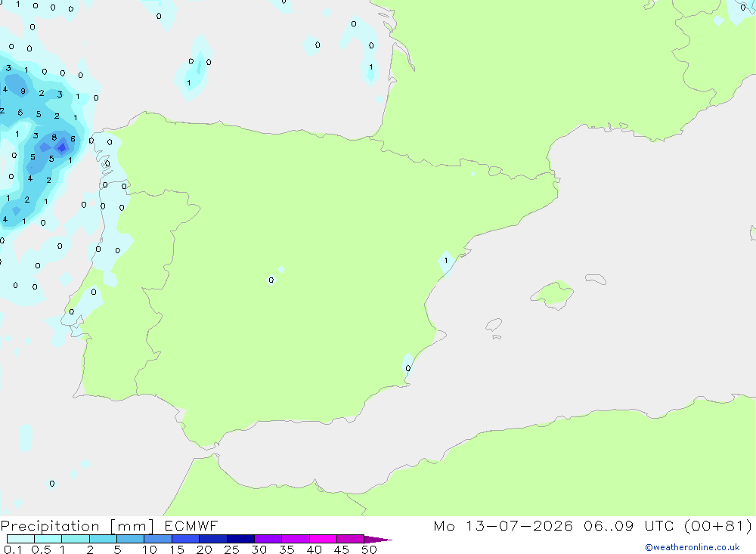Click the 0.5–1 mm light cyan legend swatch

click(x=48, y=539)
